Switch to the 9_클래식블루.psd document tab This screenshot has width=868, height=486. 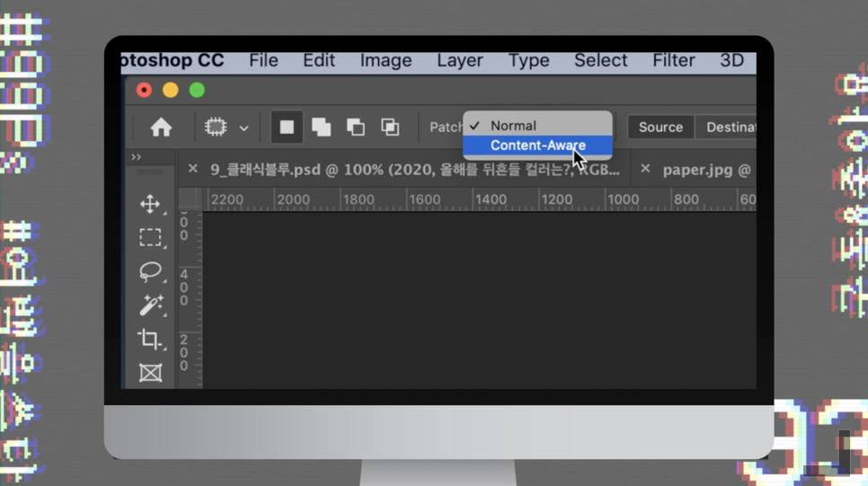click(x=414, y=170)
